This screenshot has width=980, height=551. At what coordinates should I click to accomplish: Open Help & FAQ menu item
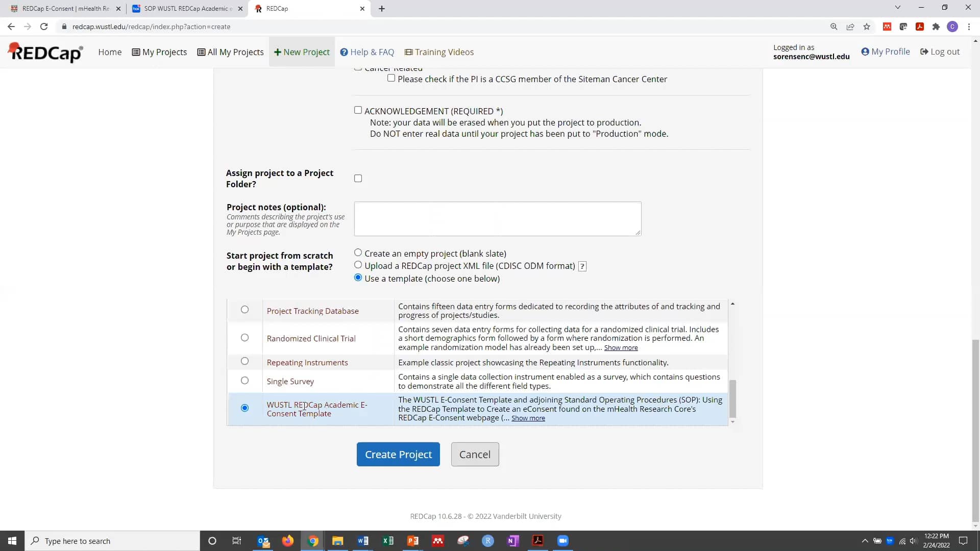coord(367,52)
